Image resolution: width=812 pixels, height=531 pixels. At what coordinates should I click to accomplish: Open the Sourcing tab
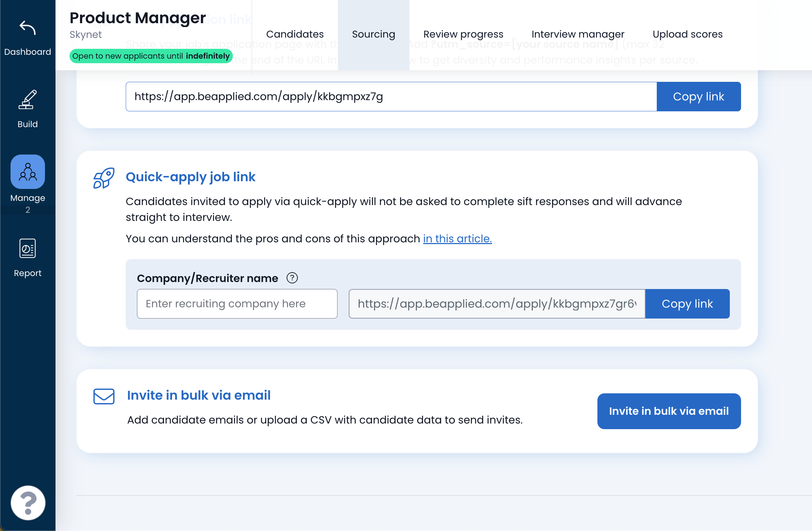[373, 34]
